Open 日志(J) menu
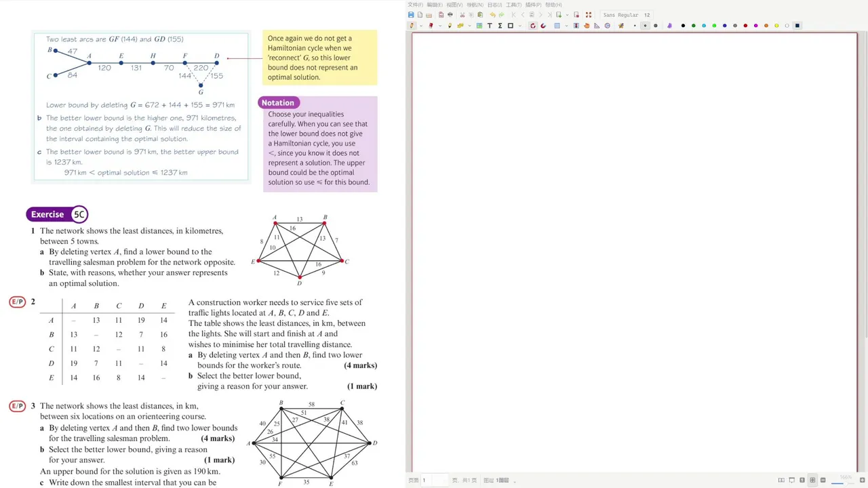 click(494, 5)
